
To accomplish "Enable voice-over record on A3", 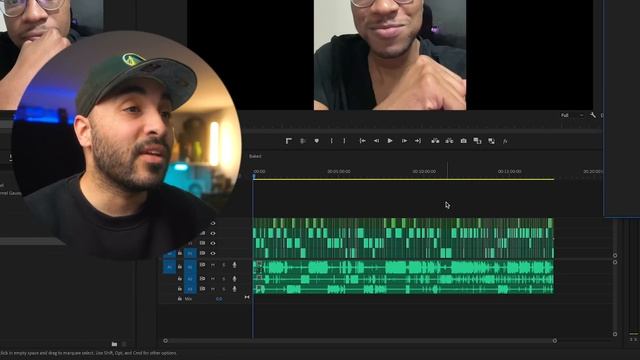I will [x=234, y=289].
